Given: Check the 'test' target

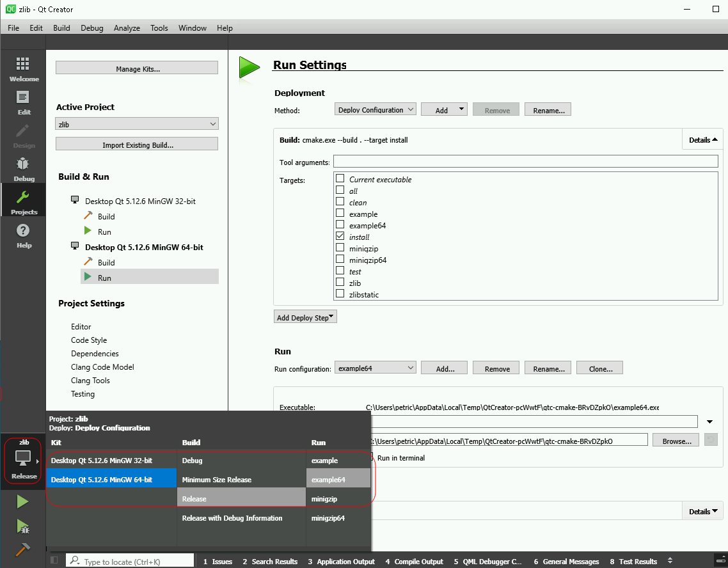Looking at the screenshot, I should click(340, 271).
